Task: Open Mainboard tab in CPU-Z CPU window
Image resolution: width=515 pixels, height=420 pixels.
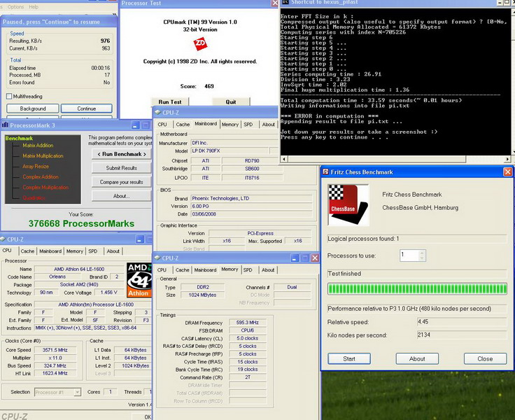Action: (x=50, y=251)
